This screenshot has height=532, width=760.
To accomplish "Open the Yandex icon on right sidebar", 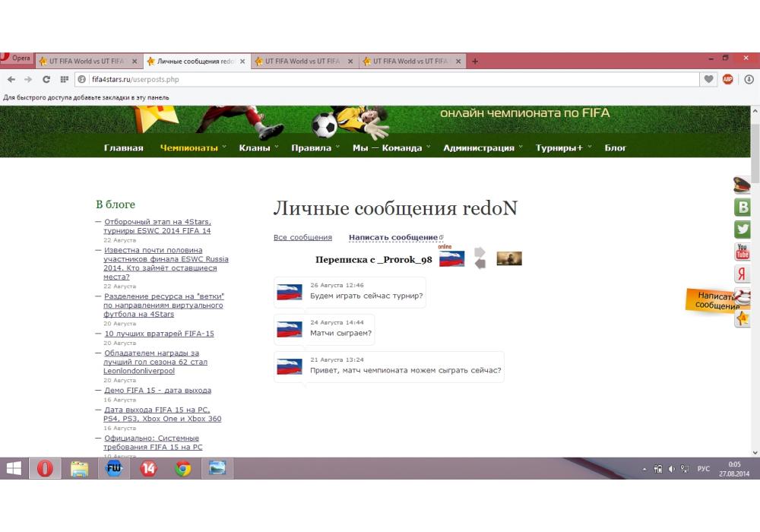I will [x=742, y=274].
